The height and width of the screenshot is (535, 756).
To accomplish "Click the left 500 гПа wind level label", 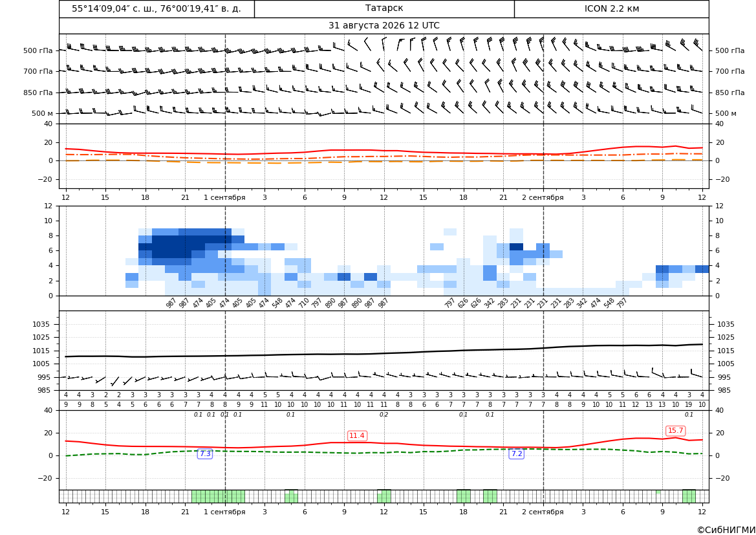I will 38,50.
